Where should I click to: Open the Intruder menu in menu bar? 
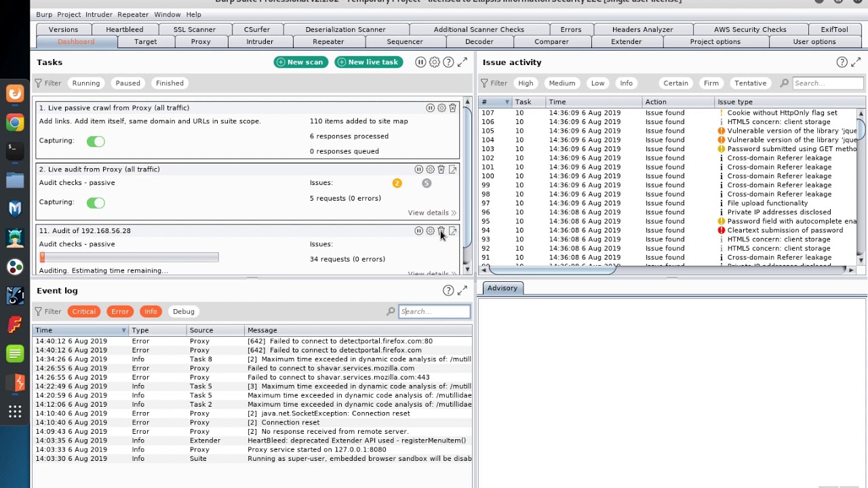99,14
